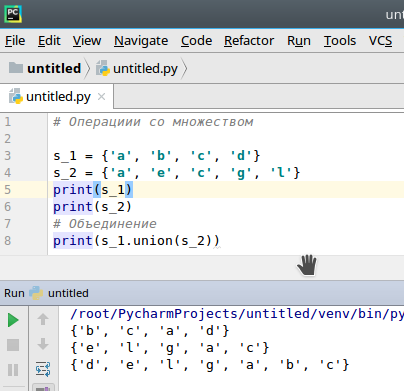
Task: Click the Pause output button
Action: [13, 370]
